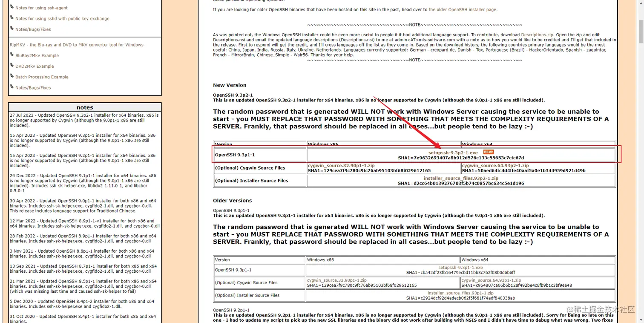This screenshot has height=323, width=644.
Task: Open the setupssh-9.3p2-1.exe download link
Action: (x=453, y=153)
